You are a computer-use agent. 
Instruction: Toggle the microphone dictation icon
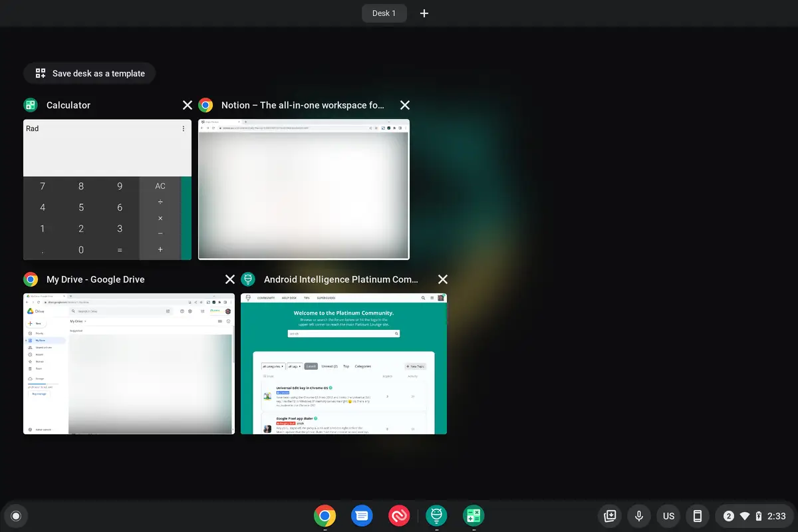point(639,516)
